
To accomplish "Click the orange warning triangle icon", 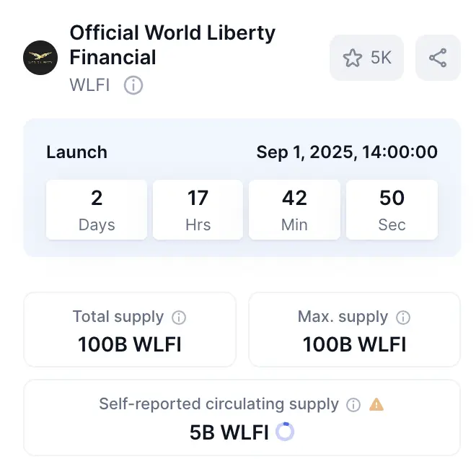I will click(x=376, y=404).
